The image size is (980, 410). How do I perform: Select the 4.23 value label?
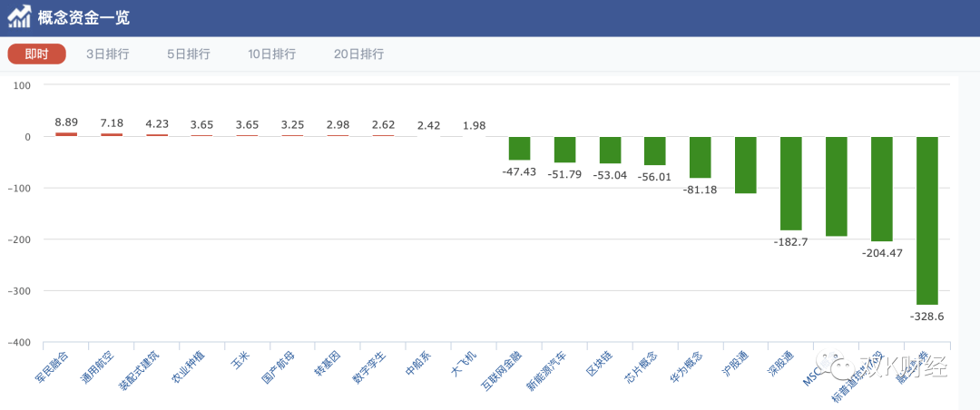pos(157,123)
